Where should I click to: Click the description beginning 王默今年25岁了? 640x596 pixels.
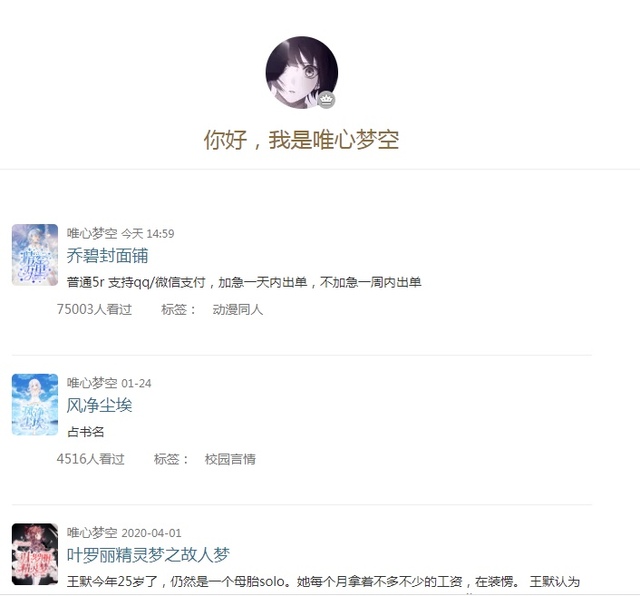point(323,581)
